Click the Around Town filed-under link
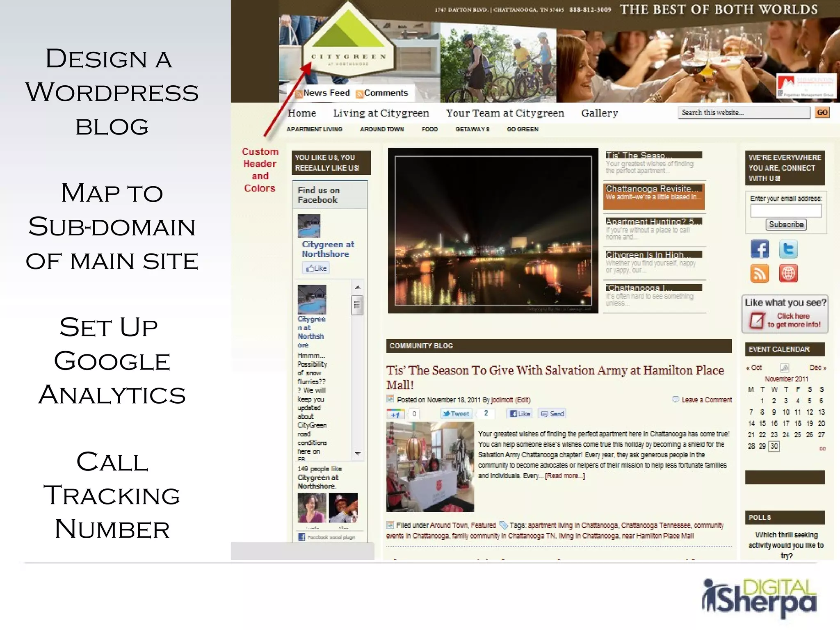Viewport: 840px width, 630px height. pyautogui.click(x=449, y=525)
